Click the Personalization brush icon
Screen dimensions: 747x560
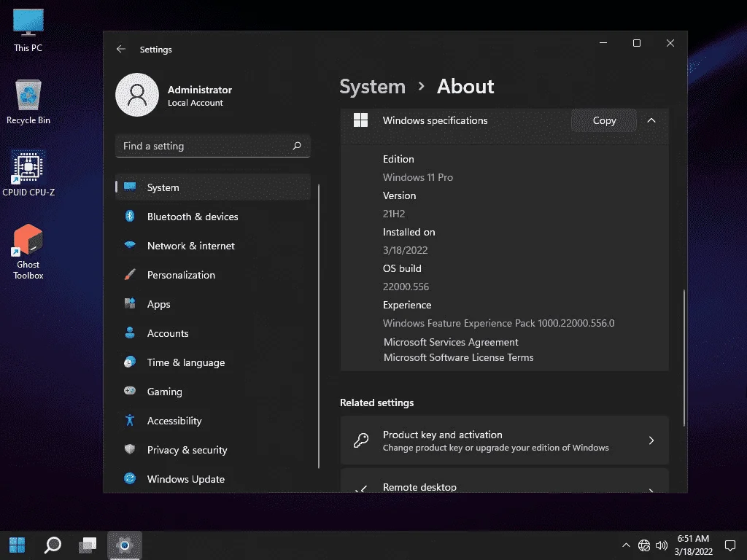pyautogui.click(x=130, y=274)
